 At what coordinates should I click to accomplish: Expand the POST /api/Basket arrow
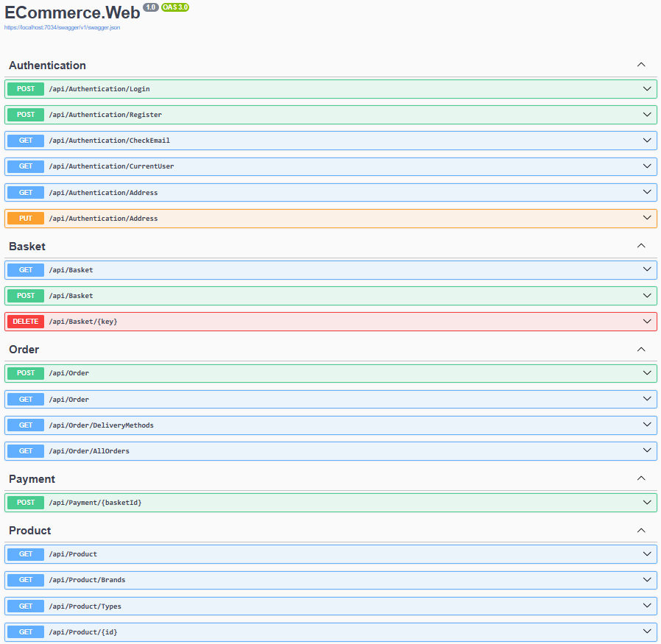pyautogui.click(x=647, y=295)
